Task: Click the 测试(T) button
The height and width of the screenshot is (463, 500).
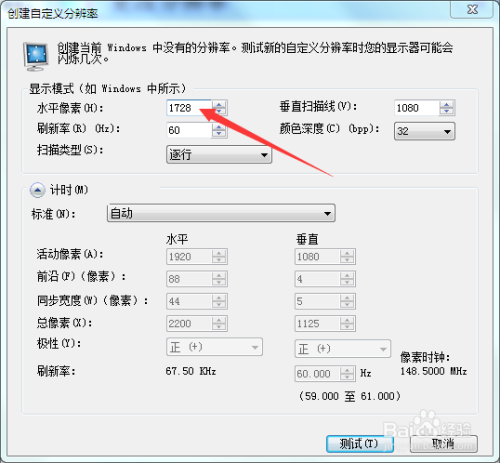Action: [360, 444]
